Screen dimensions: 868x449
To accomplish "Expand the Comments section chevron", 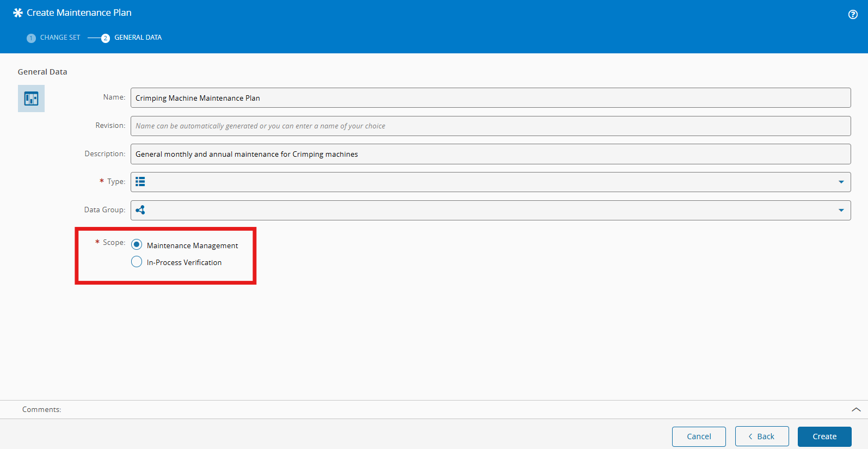I will (x=856, y=409).
